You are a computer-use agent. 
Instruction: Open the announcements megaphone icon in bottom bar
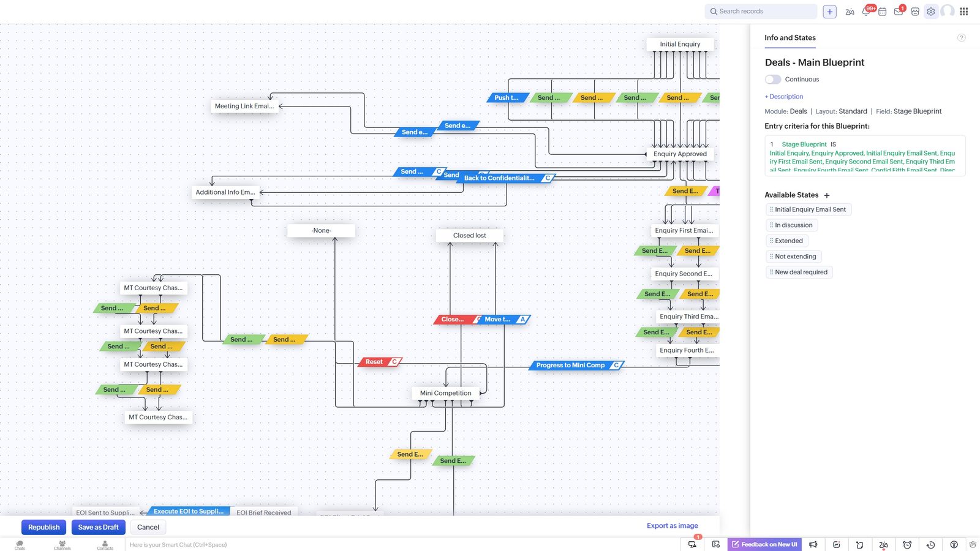pos(813,544)
